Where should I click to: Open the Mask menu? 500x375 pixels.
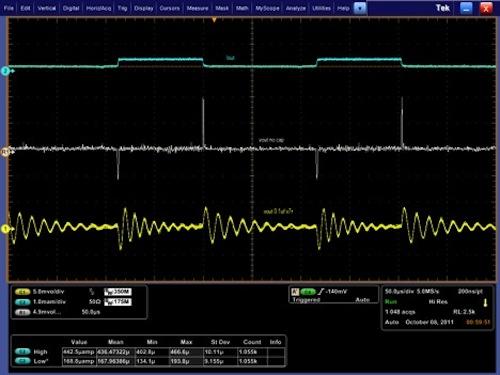click(222, 8)
